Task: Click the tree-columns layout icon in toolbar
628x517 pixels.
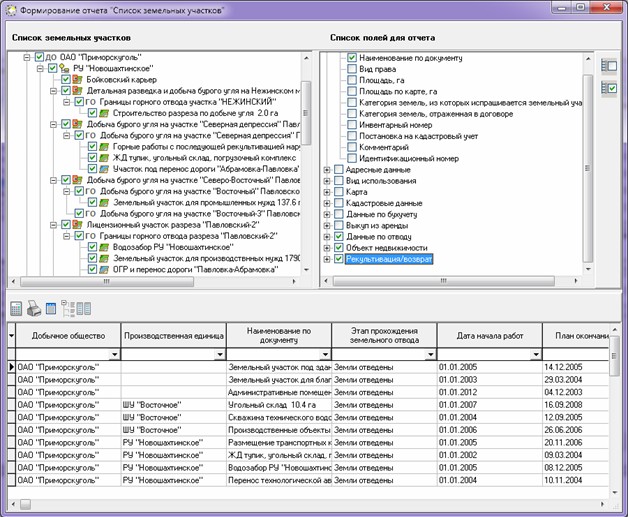Action: click(75, 308)
